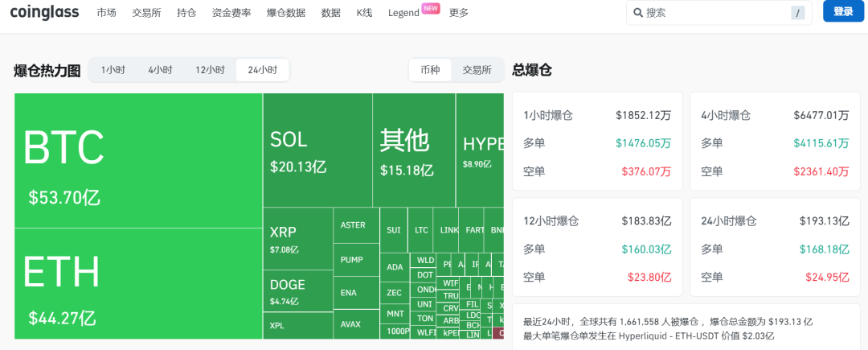Open the K线 navigation link
The height and width of the screenshot is (350, 868).
[x=364, y=13]
